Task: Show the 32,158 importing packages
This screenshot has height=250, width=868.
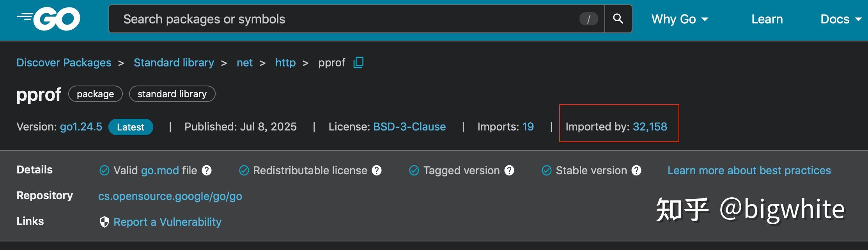Action: [650, 127]
